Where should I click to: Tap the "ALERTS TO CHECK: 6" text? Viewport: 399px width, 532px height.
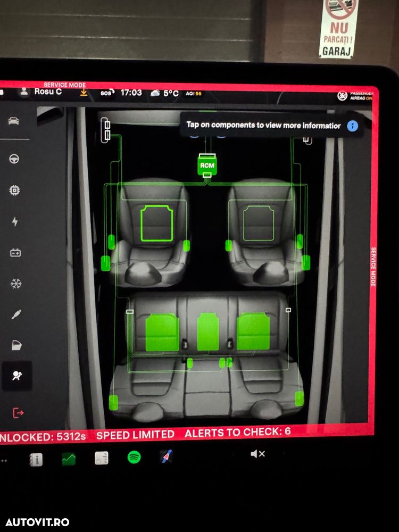237,432
